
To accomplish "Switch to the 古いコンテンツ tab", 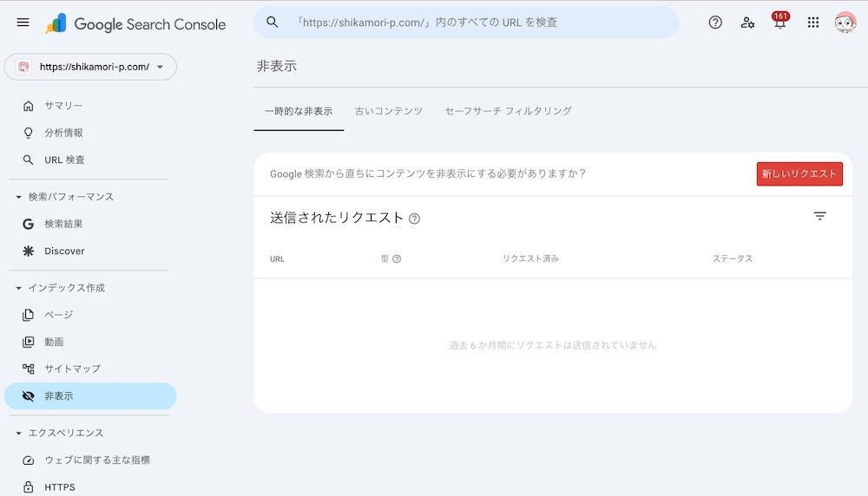I will point(388,111).
